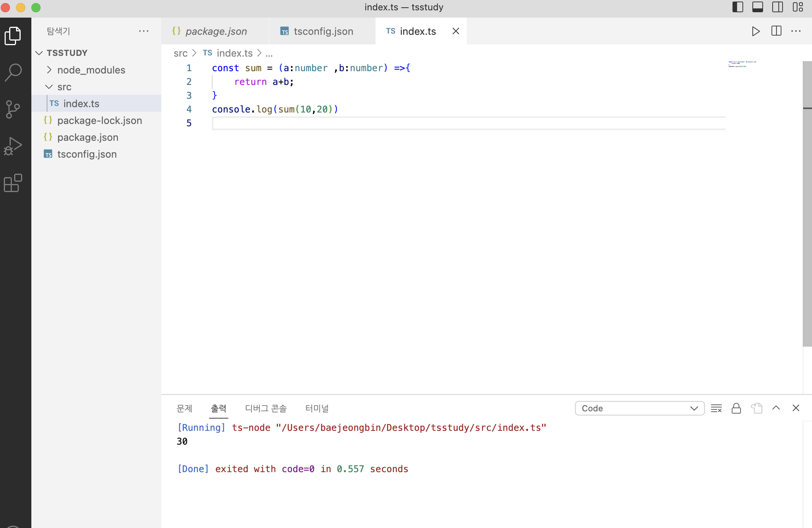The width and height of the screenshot is (812, 528).
Task: Open package-lock.json from the explorer
Action: pos(99,121)
